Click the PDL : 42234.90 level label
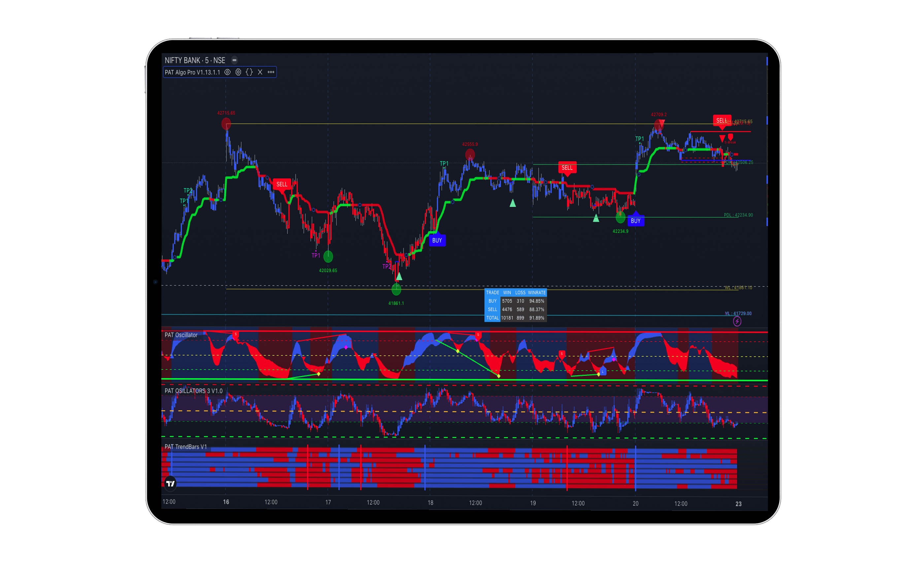 [x=738, y=215]
